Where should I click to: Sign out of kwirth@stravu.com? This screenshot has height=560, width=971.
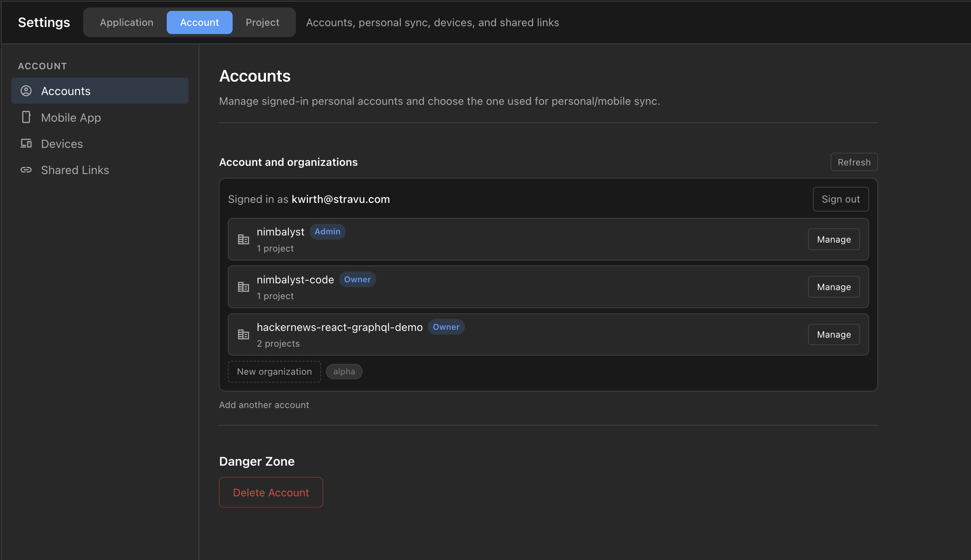[x=840, y=199]
